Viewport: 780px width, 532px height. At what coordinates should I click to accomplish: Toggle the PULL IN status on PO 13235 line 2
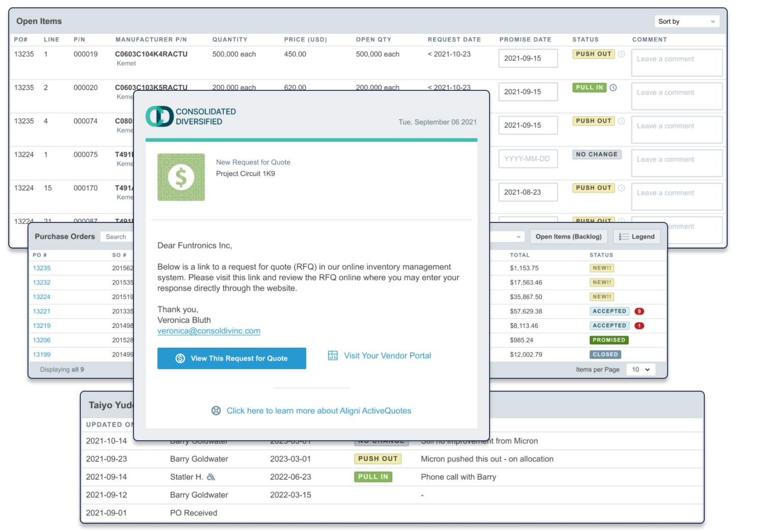589,87
